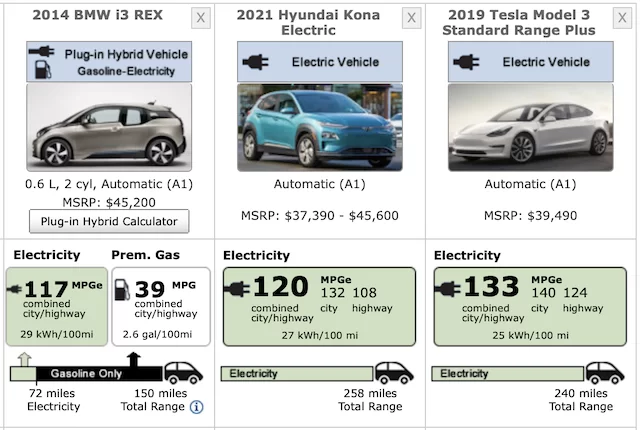Click the BMW i3 car photo

109,128
